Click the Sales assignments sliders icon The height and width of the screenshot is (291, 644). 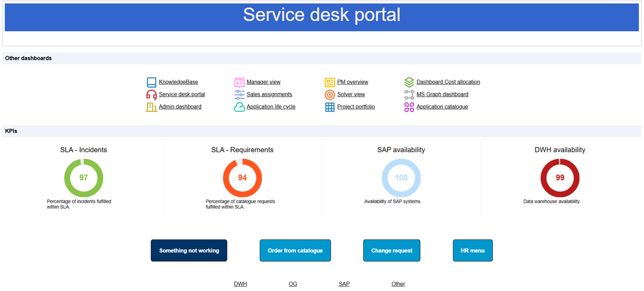click(239, 95)
